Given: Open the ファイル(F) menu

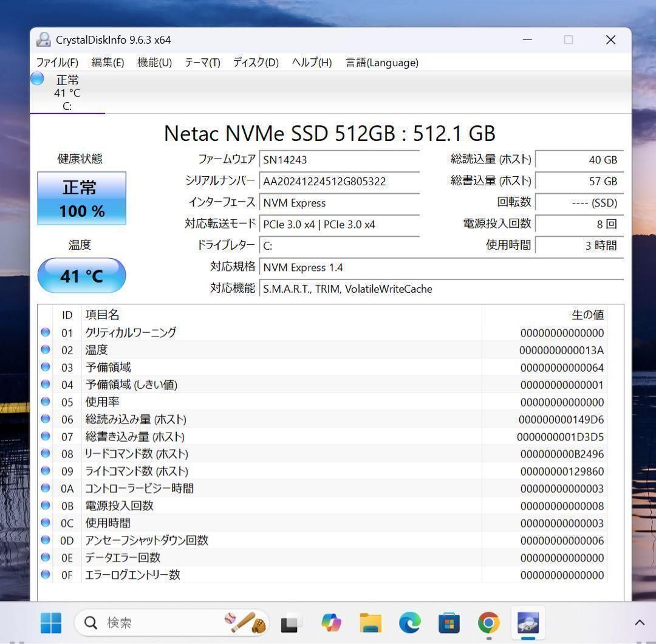Looking at the screenshot, I should (x=56, y=62).
